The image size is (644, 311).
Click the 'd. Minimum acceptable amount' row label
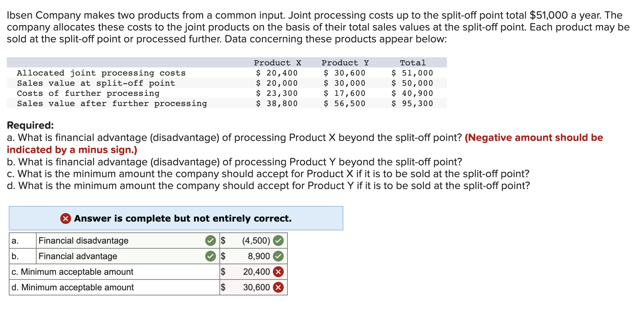pos(73,287)
